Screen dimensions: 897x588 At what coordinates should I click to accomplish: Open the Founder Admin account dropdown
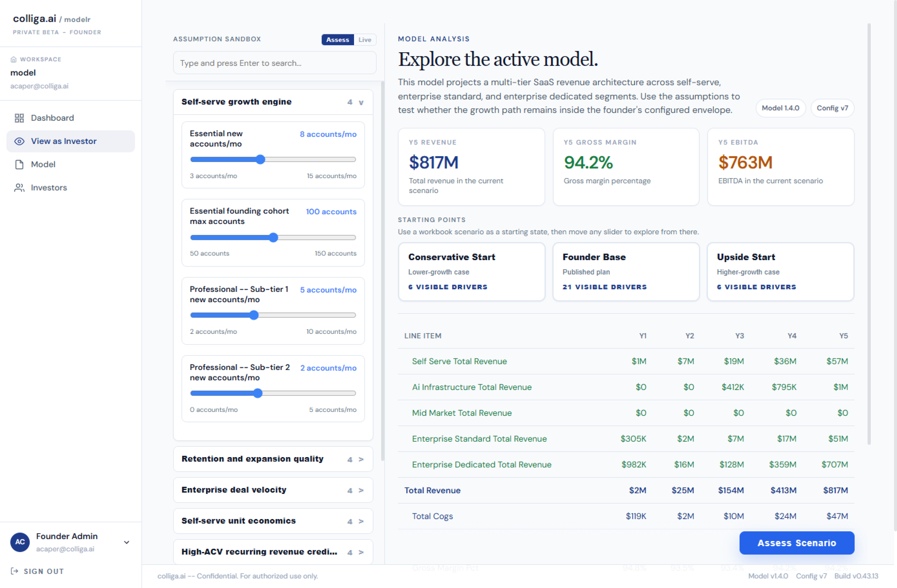pyautogui.click(x=127, y=542)
